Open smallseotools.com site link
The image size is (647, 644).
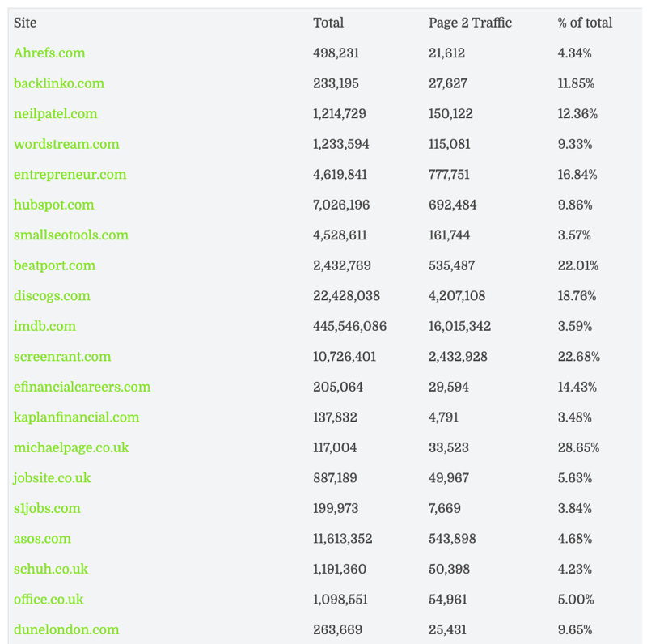click(71, 235)
